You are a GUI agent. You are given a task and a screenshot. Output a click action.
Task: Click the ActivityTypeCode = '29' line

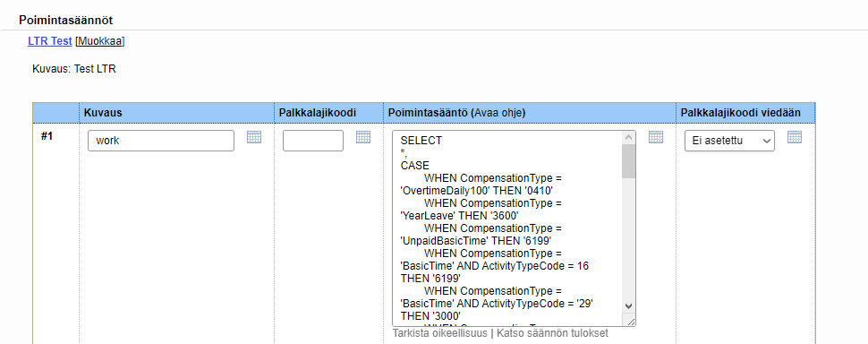(498, 304)
